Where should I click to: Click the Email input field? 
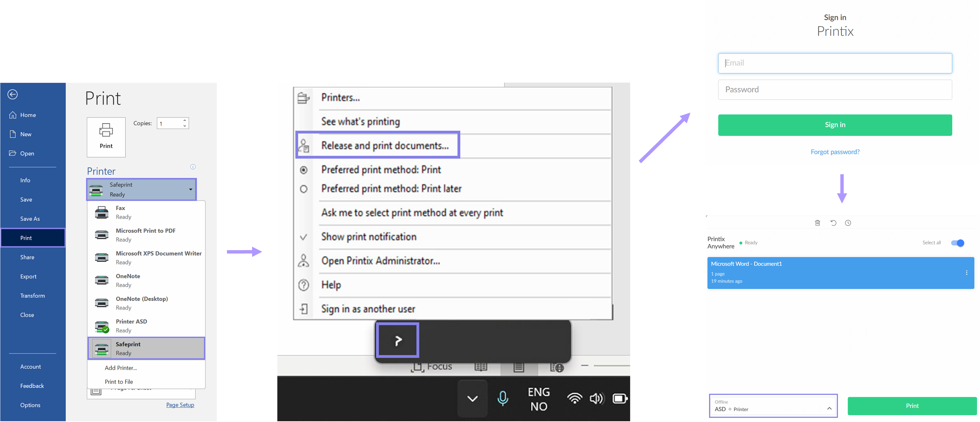click(x=835, y=63)
